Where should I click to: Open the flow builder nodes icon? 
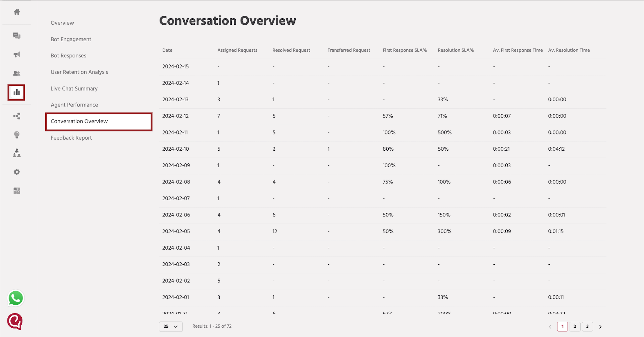tap(17, 116)
